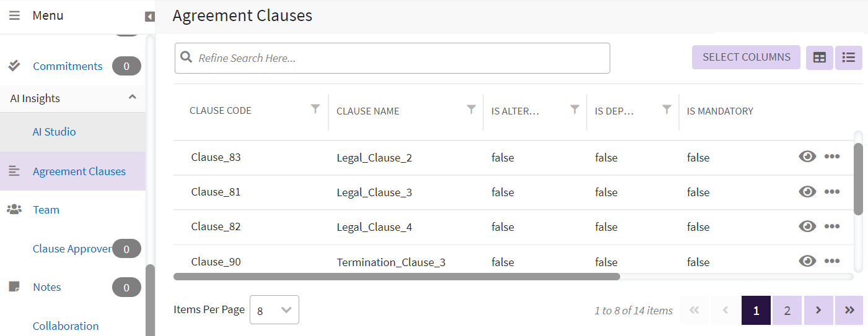View Clause_81 with the eye icon
Viewport: 868px width, 336px height.
(807, 192)
